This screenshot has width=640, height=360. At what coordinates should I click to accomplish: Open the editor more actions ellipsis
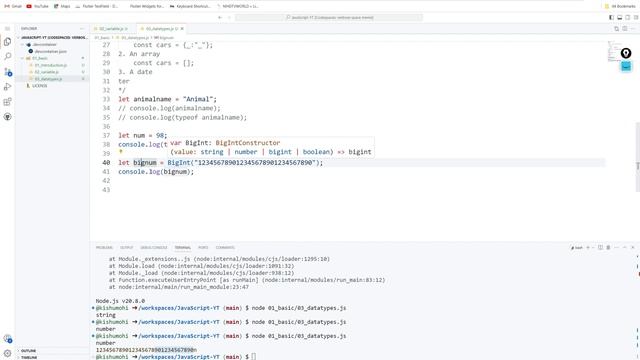[x=633, y=29]
